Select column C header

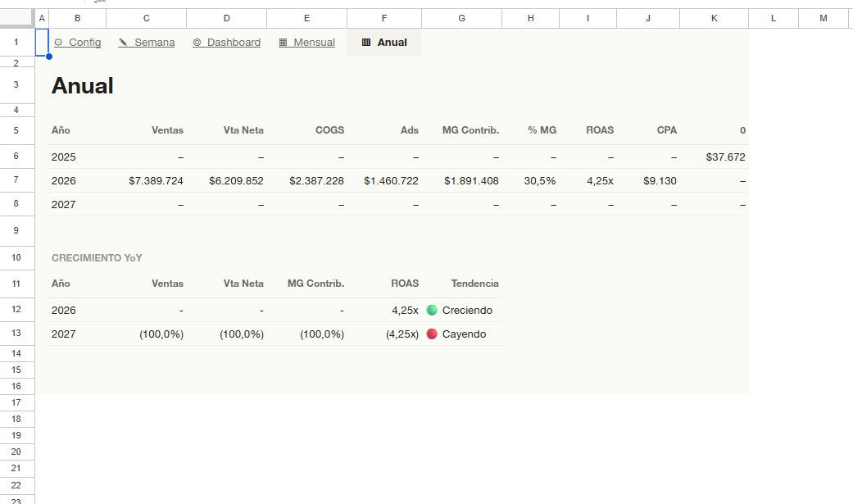147,19
